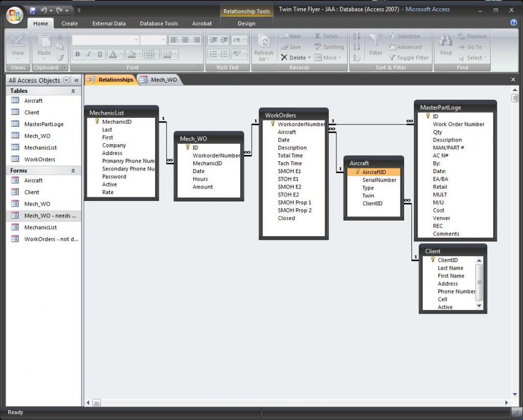
Task: Switch to the Create ribbon tab
Action: 69,23
